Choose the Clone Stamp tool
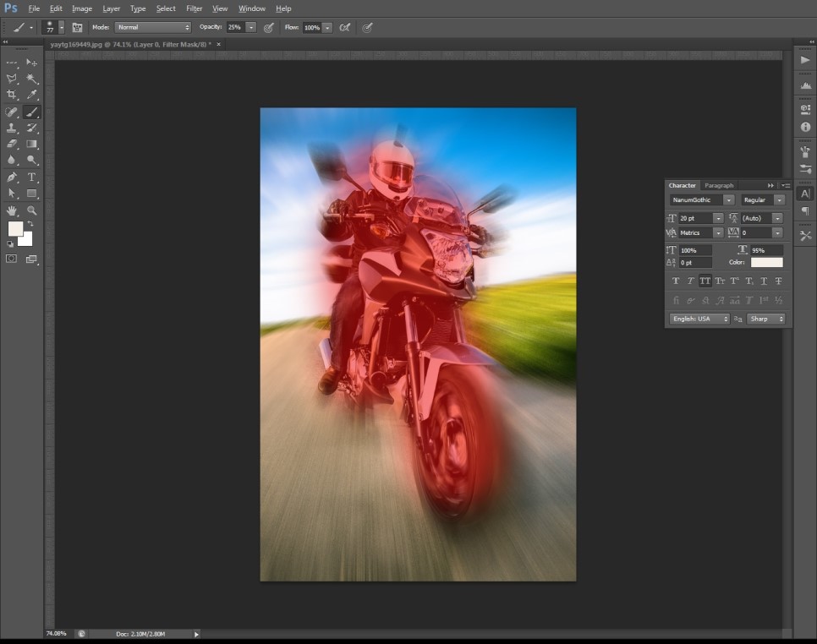Screen dimensions: 817x644 tap(12, 128)
